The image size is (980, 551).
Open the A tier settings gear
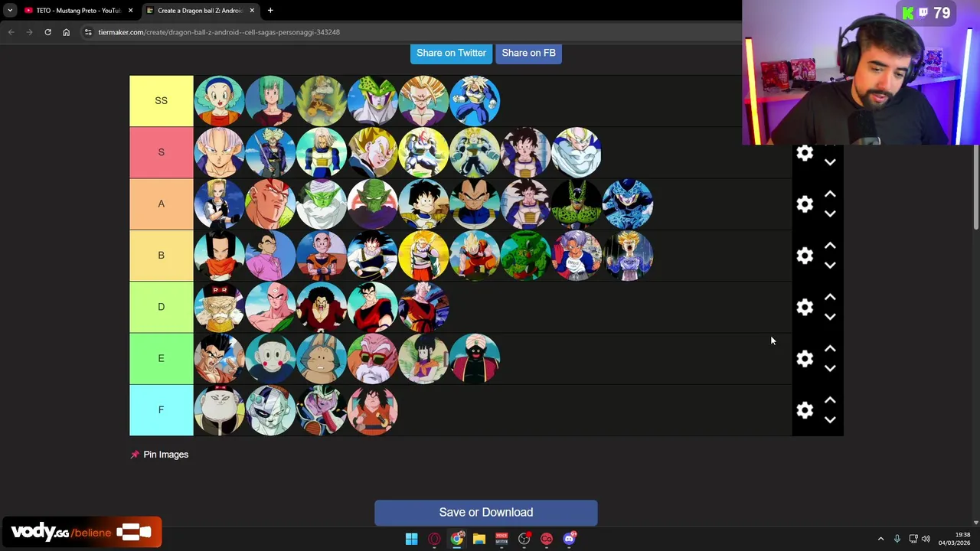[805, 204]
